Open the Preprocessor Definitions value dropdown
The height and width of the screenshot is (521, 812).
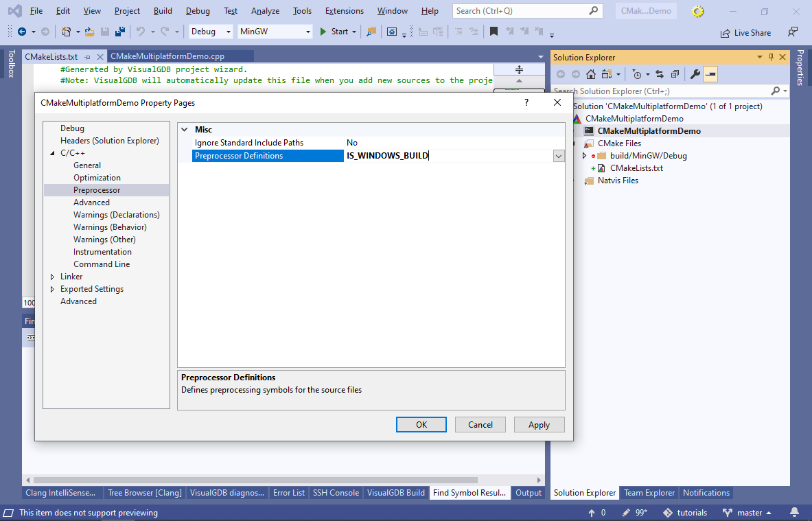pos(558,156)
